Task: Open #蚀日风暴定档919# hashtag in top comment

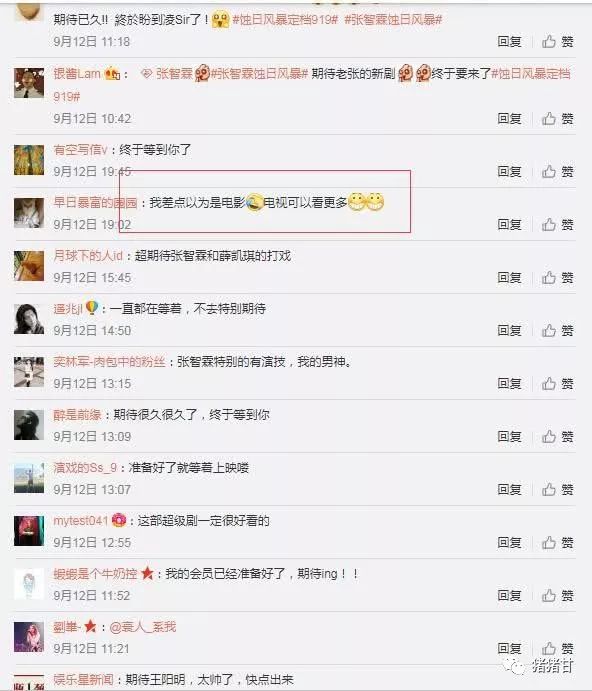Action: [285, 19]
